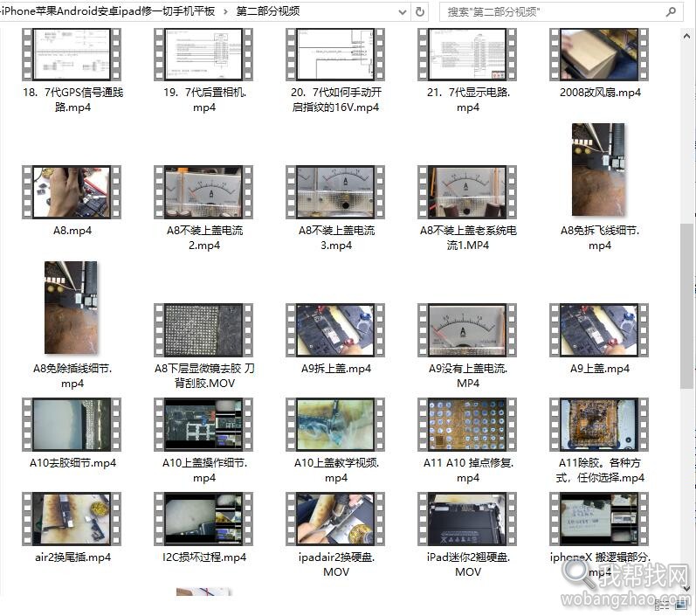Select breadcrumb iPhone苹果Android安卓ipad修一切手机平板
Screen dimensions: 696x616
click(x=108, y=11)
